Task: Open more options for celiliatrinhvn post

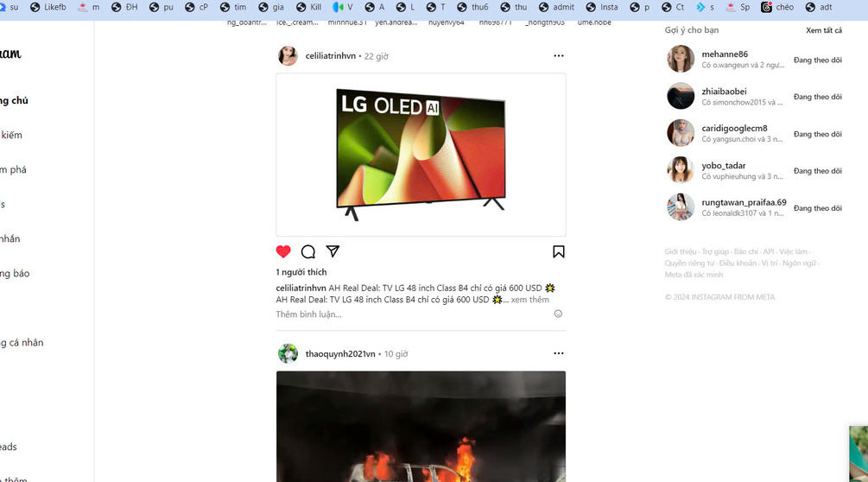Action: (x=559, y=55)
